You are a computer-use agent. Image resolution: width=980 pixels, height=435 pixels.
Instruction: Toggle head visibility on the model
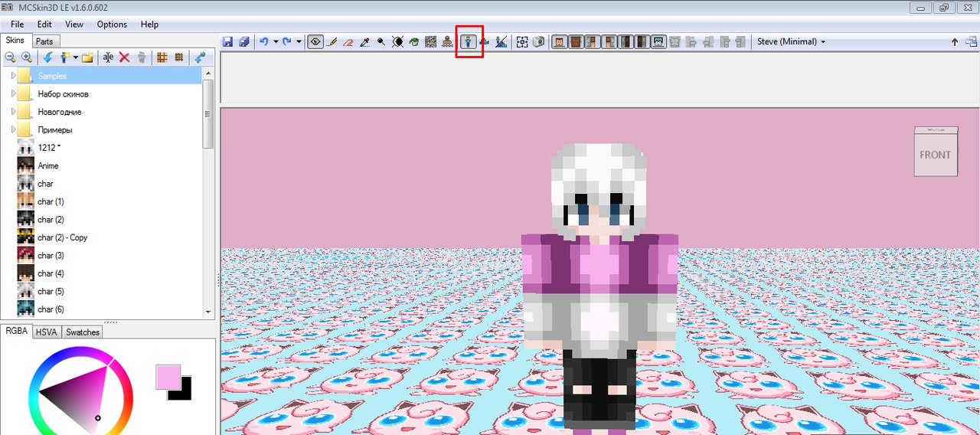[559, 42]
